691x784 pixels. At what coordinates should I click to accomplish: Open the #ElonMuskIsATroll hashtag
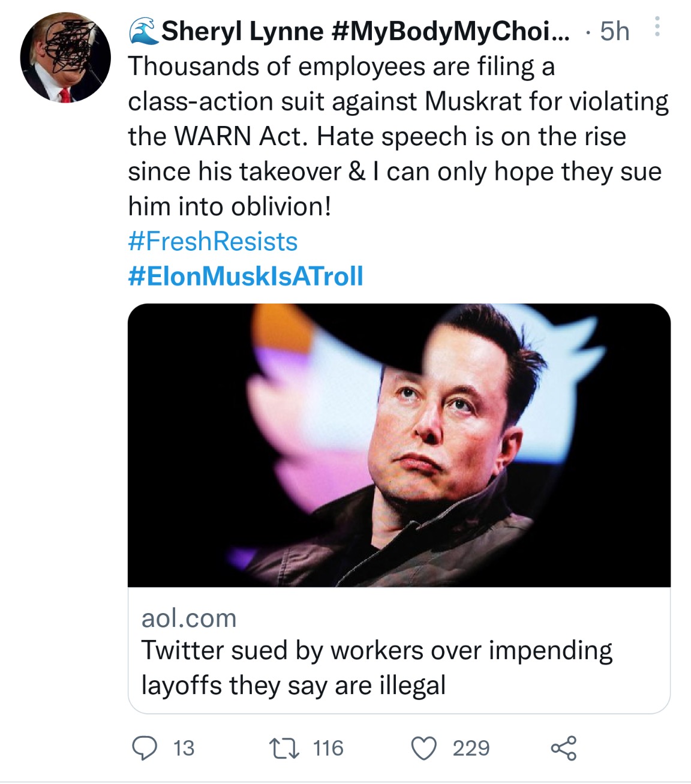(x=245, y=277)
